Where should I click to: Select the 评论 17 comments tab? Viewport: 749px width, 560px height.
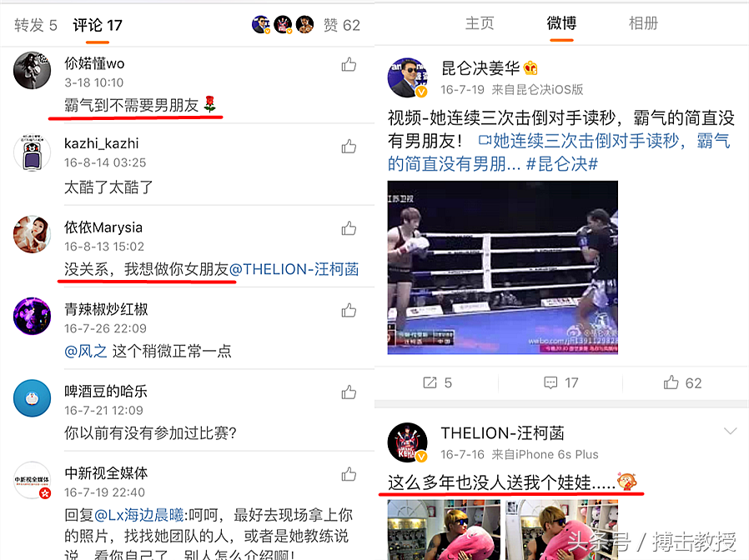point(98,25)
